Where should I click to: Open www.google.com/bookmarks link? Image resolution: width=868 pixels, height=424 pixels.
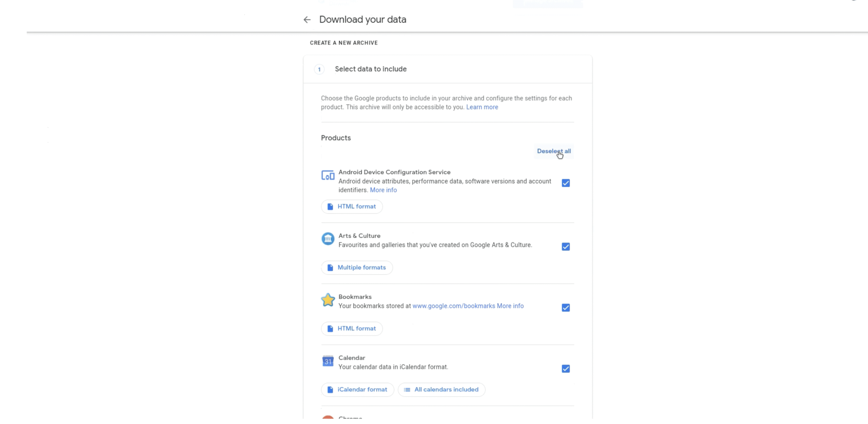coord(453,306)
